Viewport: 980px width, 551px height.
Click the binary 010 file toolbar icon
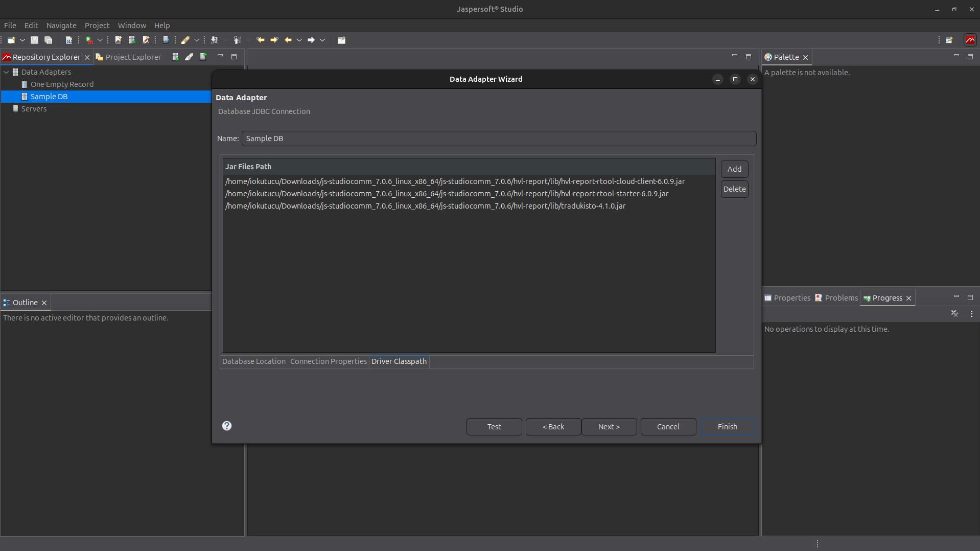coord(69,40)
